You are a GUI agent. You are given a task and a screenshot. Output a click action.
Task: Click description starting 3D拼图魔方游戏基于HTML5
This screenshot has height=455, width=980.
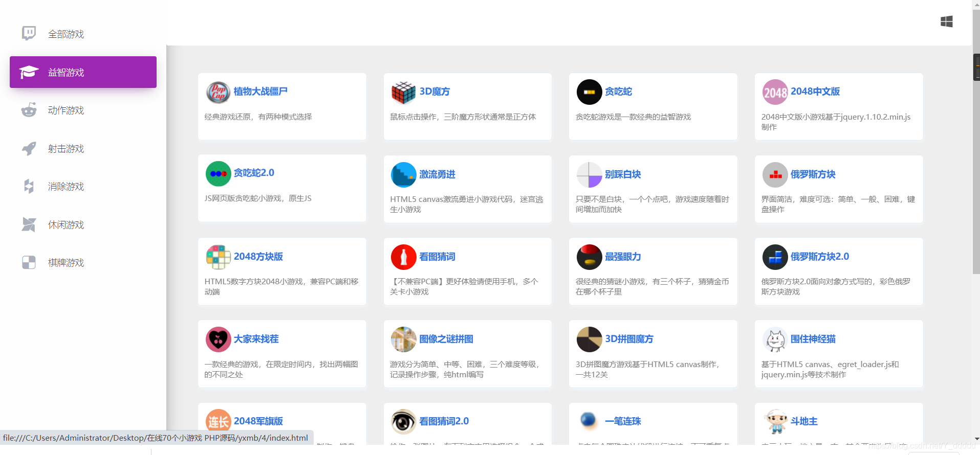648,370
